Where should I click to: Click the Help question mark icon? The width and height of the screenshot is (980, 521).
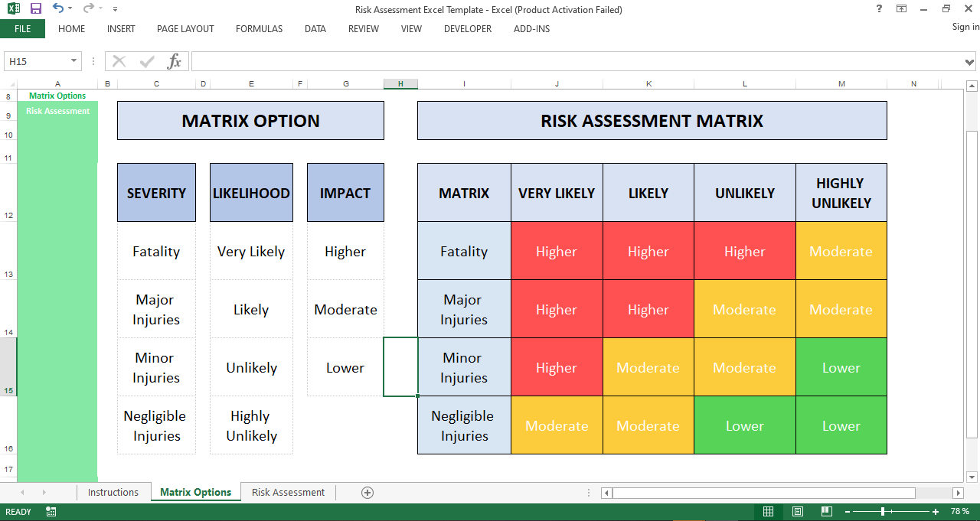[877, 9]
